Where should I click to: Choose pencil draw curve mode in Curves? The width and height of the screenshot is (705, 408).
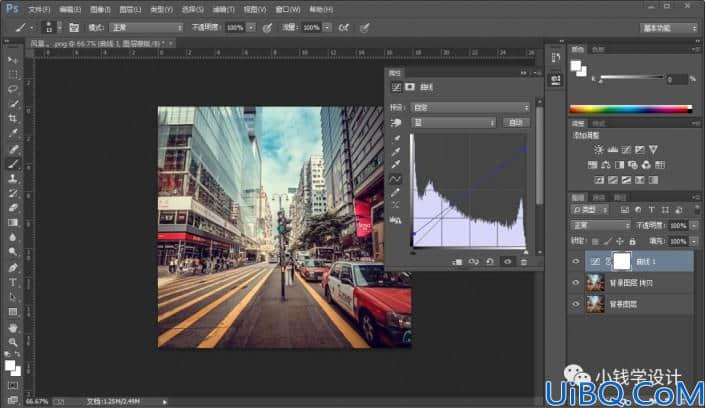click(x=395, y=193)
